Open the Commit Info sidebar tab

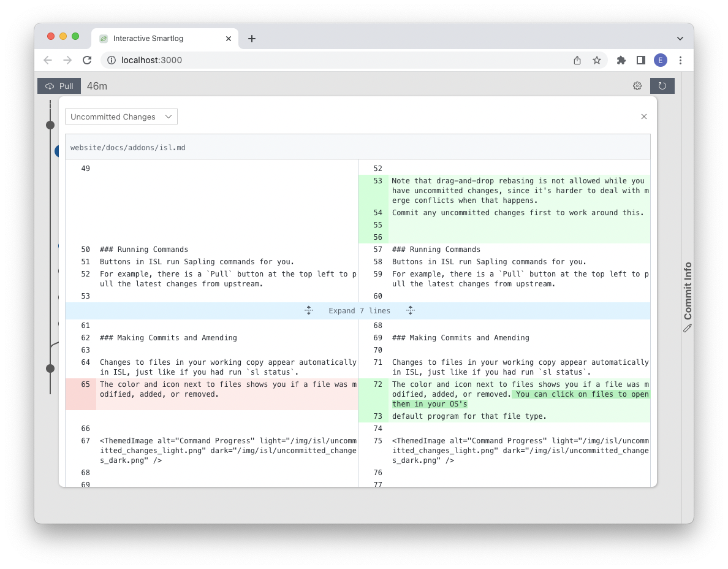tap(688, 291)
